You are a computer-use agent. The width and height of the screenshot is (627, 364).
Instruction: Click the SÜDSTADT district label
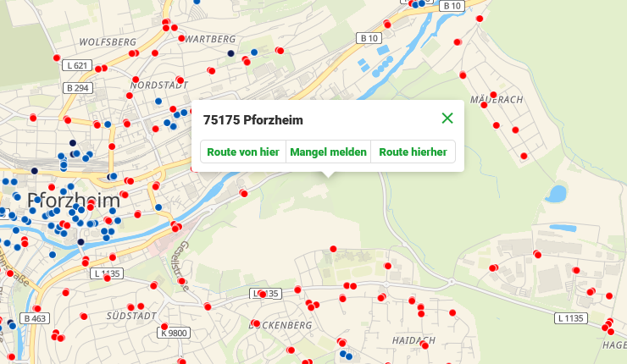[x=131, y=316]
